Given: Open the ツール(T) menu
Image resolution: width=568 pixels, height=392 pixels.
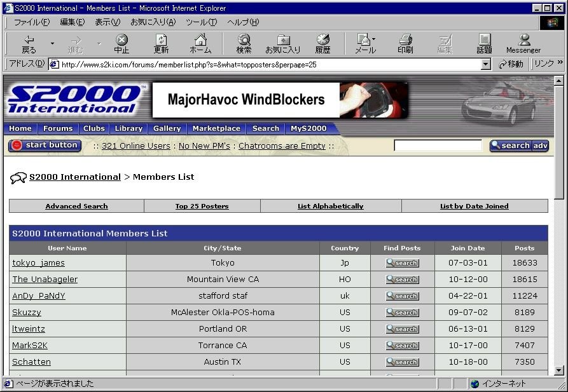Looking at the screenshot, I should pos(202,22).
